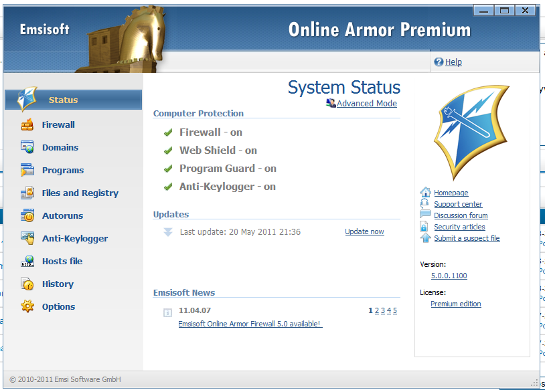The width and height of the screenshot is (545, 392).
Task: Switch to Advanced Mode
Action: [367, 104]
